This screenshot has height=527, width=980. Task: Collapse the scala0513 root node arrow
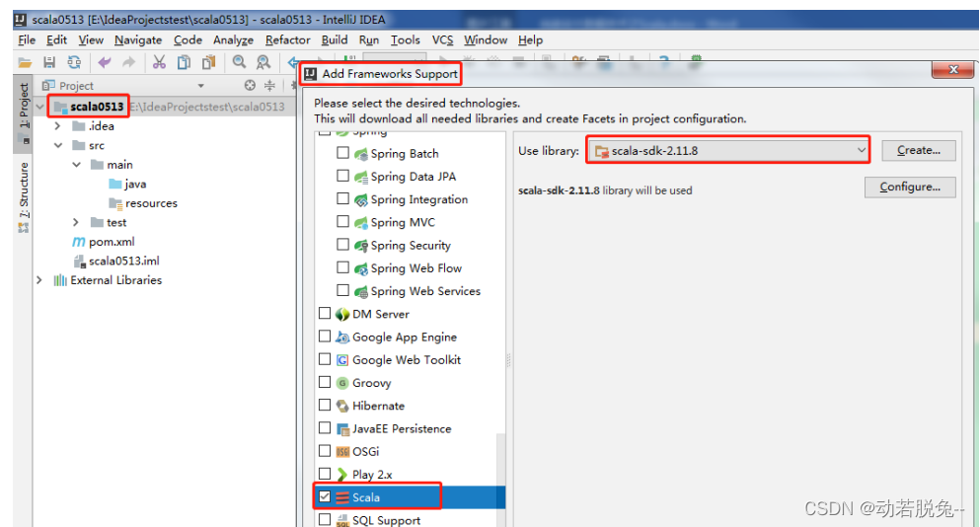(40, 107)
